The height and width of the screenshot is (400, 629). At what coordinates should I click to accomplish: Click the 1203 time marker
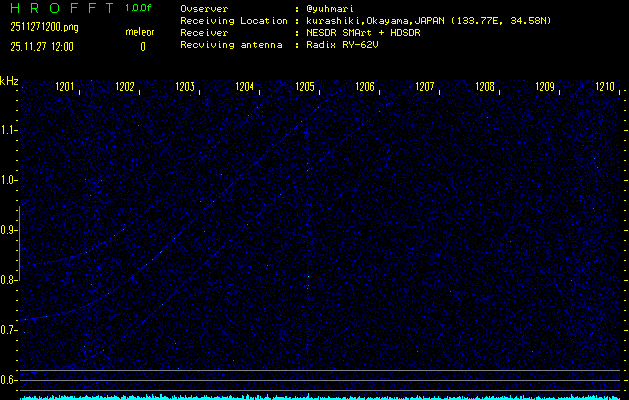tap(185, 88)
